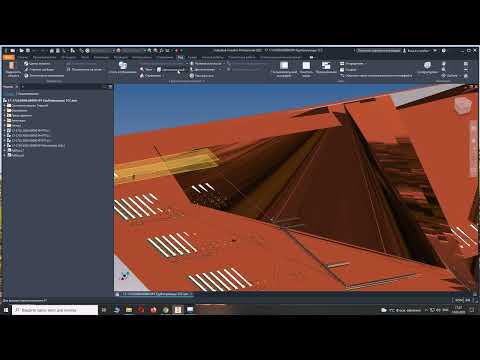
Task: Select the orange-highlighted ribbon tab
Action: [8, 57]
